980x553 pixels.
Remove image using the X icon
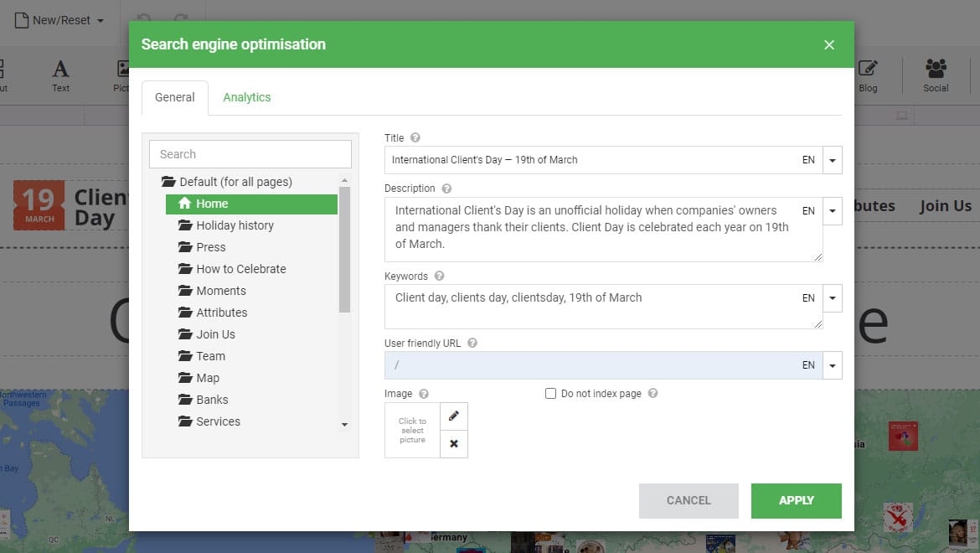pos(454,444)
